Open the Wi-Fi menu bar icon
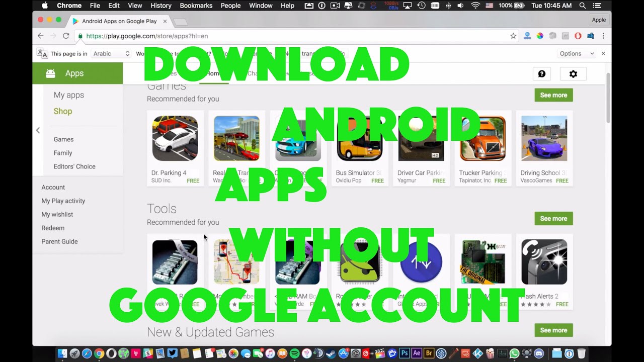Image resolution: width=644 pixels, height=362 pixels. [475, 6]
